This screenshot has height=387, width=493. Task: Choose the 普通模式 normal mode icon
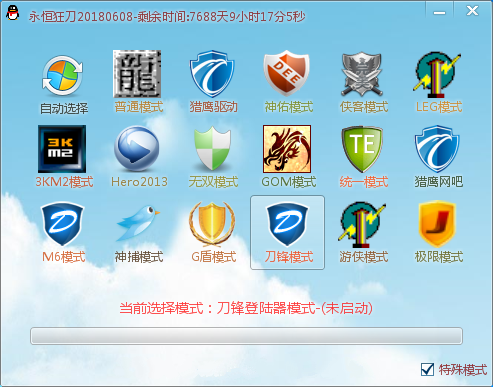click(137, 74)
